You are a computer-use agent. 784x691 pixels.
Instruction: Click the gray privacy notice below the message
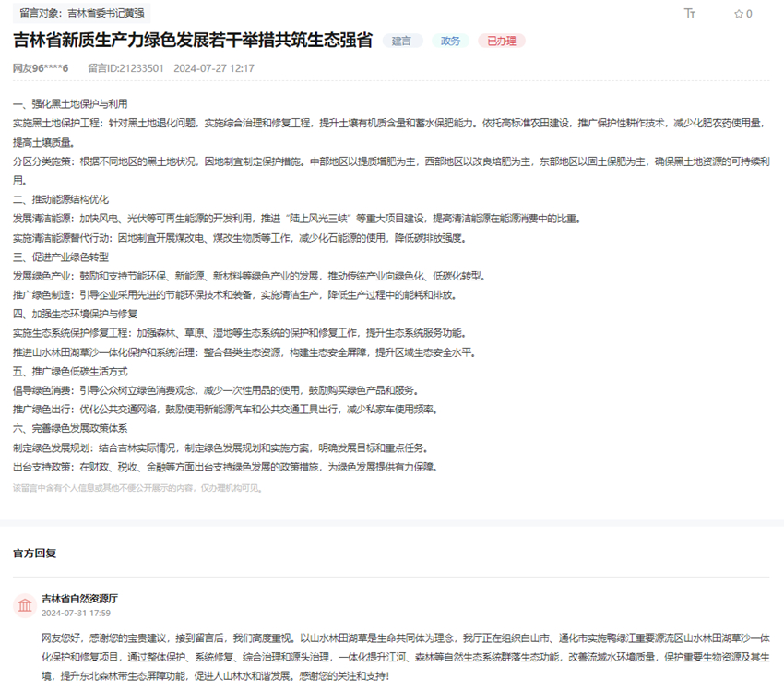coord(137,488)
